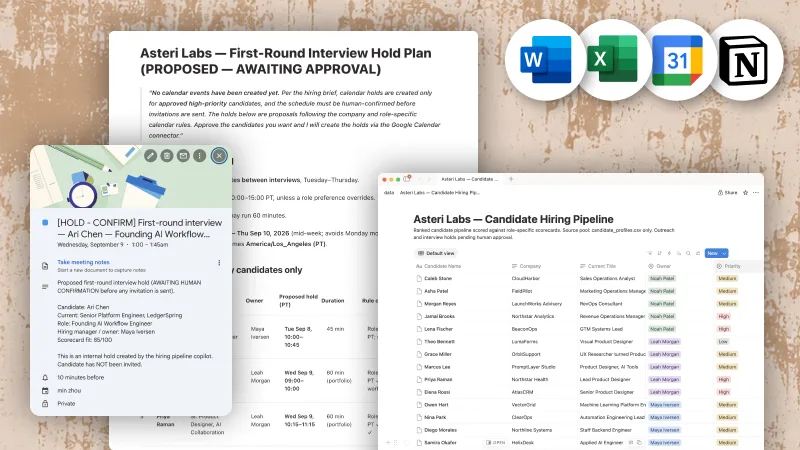800x450 pixels.
Task: Click the Duration column header in document
Action: [333, 301]
